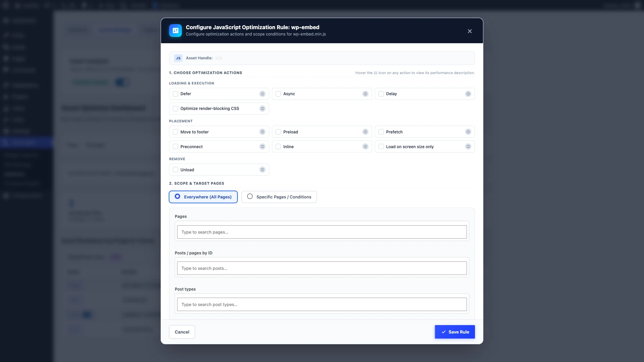The image size is (644, 362).
Task: Click info icon next to Defer
Action: tap(262, 94)
